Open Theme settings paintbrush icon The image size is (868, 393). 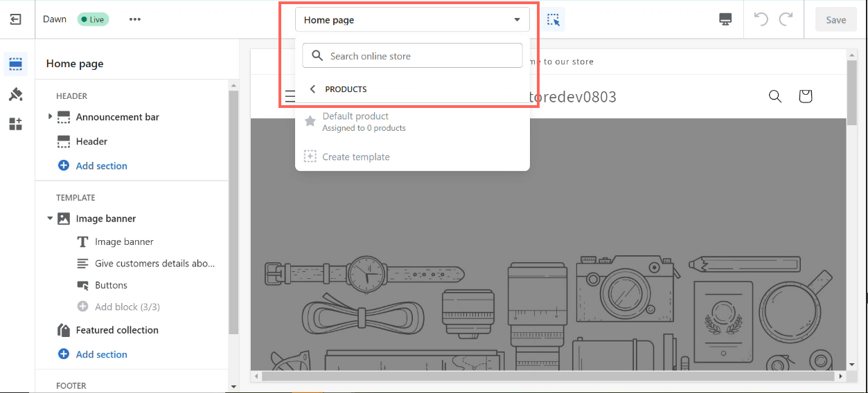tap(15, 94)
